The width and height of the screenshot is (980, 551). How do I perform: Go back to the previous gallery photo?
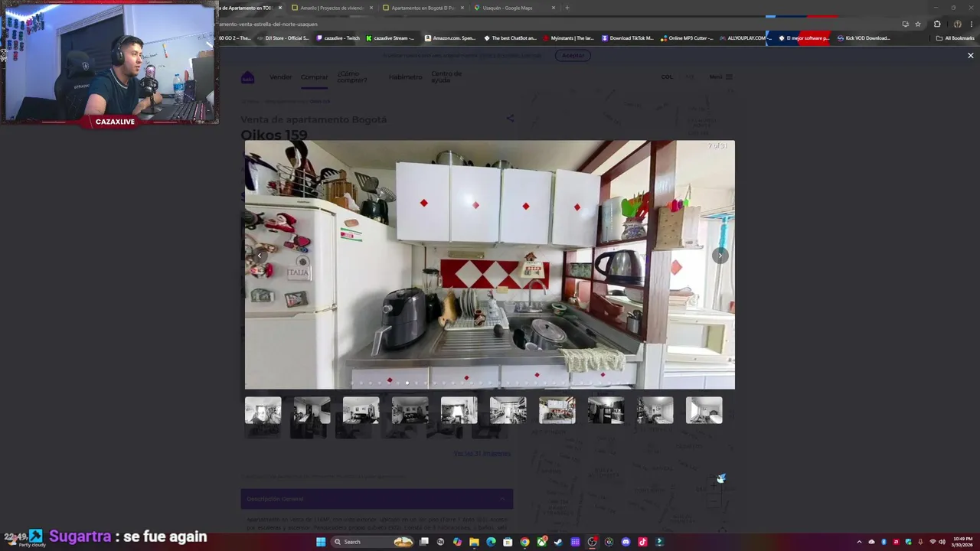(260, 256)
